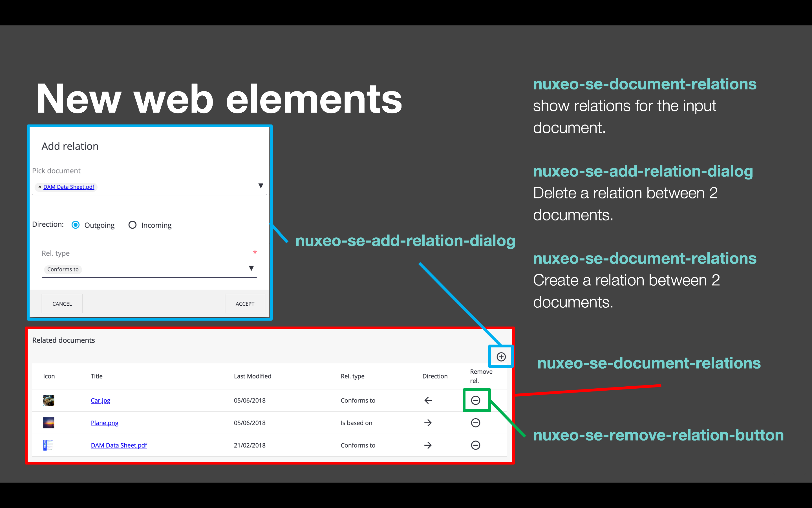The height and width of the screenshot is (508, 812).
Task: Click the Car.jpg incoming direction arrow
Action: (428, 400)
